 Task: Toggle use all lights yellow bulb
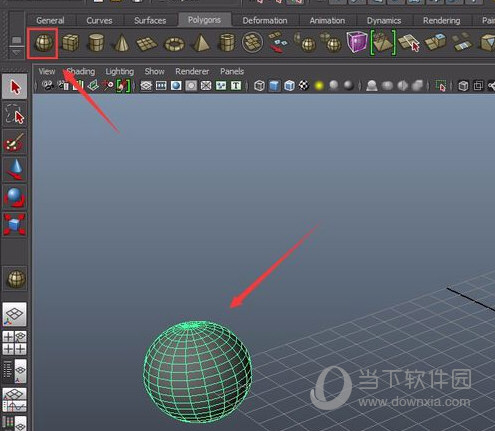point(319,86)
